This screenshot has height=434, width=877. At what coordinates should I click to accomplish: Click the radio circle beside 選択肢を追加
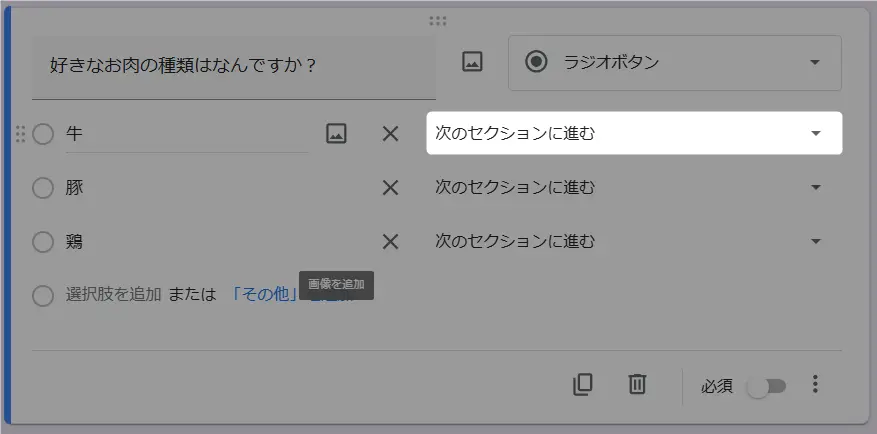coord(43,296)
